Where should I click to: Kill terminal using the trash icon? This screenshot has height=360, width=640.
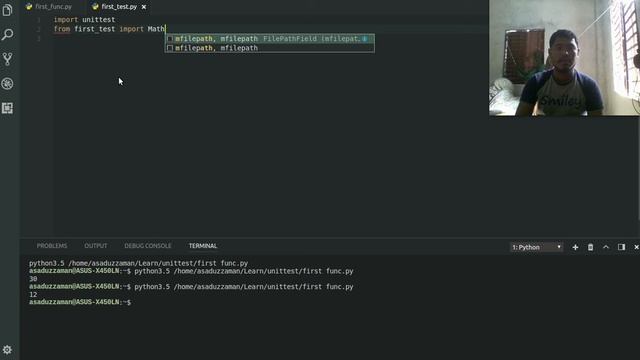point(590,247)
